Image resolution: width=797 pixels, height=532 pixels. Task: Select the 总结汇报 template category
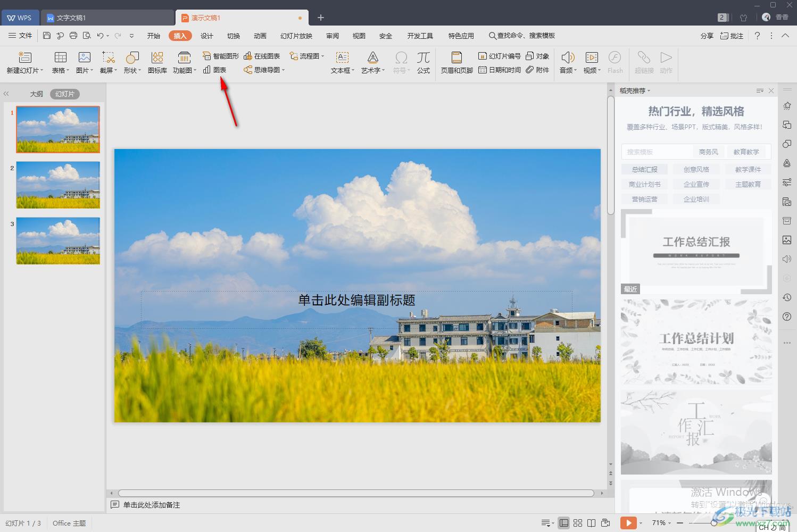tap(644, 169)
